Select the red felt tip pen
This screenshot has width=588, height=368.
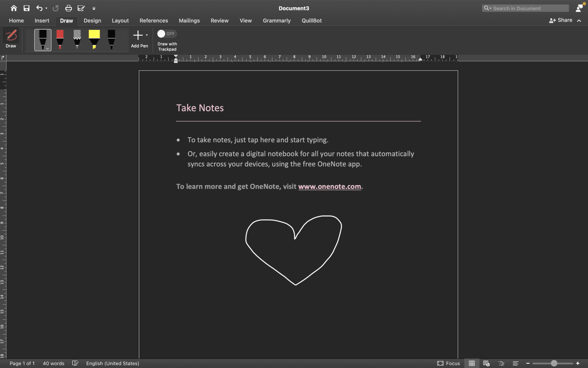(x=60, y=39)
